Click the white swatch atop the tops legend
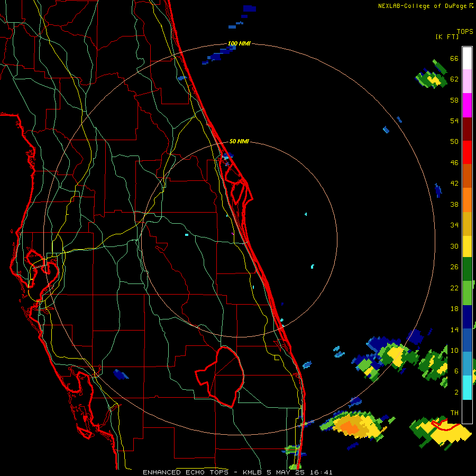Viewport: 476px width, 476px height. point(467,58)
